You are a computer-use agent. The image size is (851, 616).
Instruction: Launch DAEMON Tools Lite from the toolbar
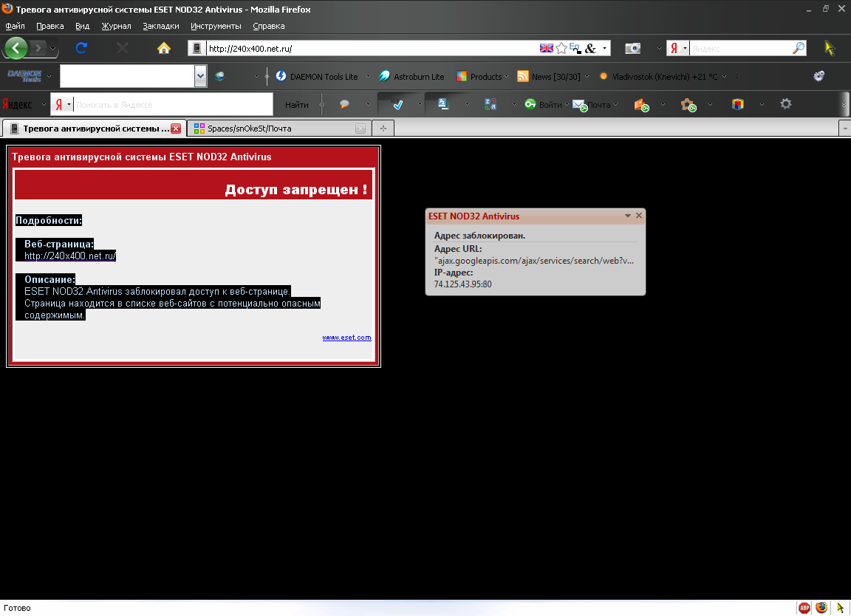(317, 77)
